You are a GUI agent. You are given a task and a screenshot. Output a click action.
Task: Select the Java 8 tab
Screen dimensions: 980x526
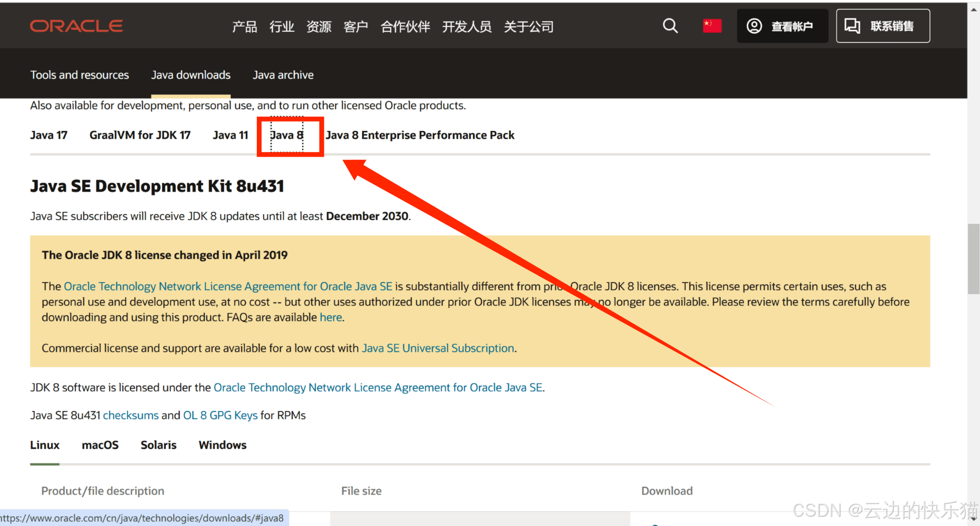pyautogui.click(x=287, y=135)
